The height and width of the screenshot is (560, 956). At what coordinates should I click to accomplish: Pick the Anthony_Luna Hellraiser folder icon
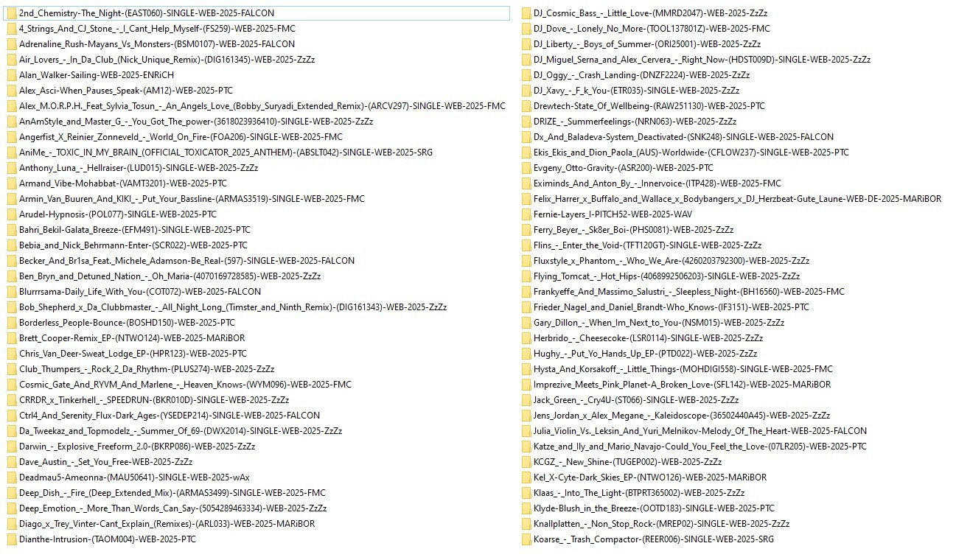(12, 168)
